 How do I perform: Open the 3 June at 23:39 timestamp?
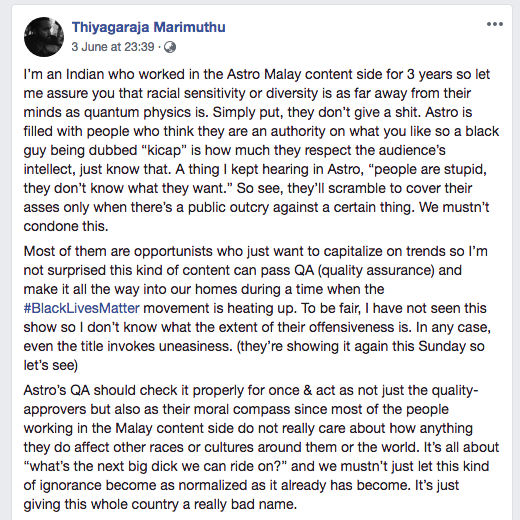click(x=113, y=47)
